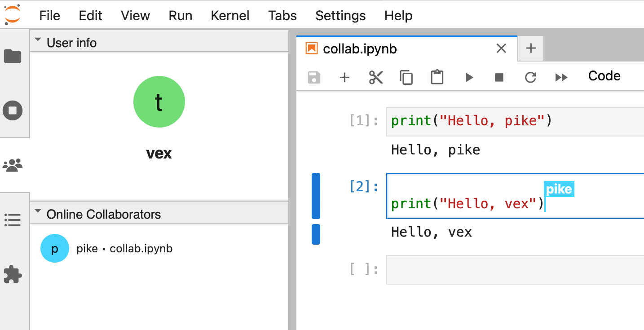Open the table of contents panel
644x330 pixels.
coord(15,220)
